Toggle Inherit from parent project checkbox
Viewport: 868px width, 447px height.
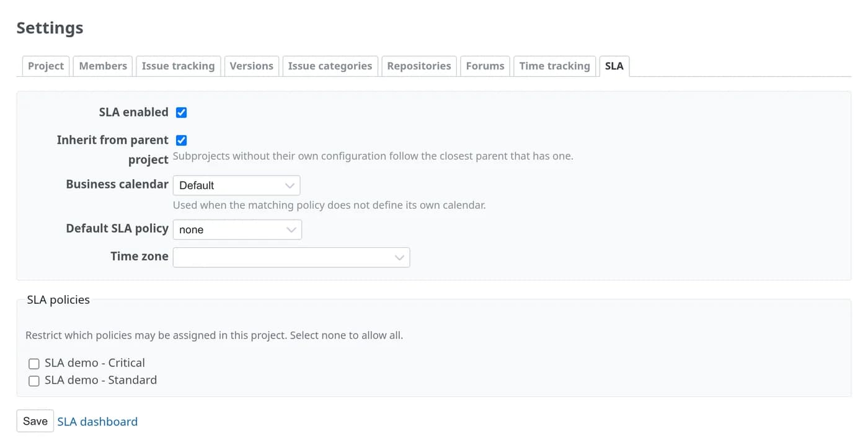(181, 140)
